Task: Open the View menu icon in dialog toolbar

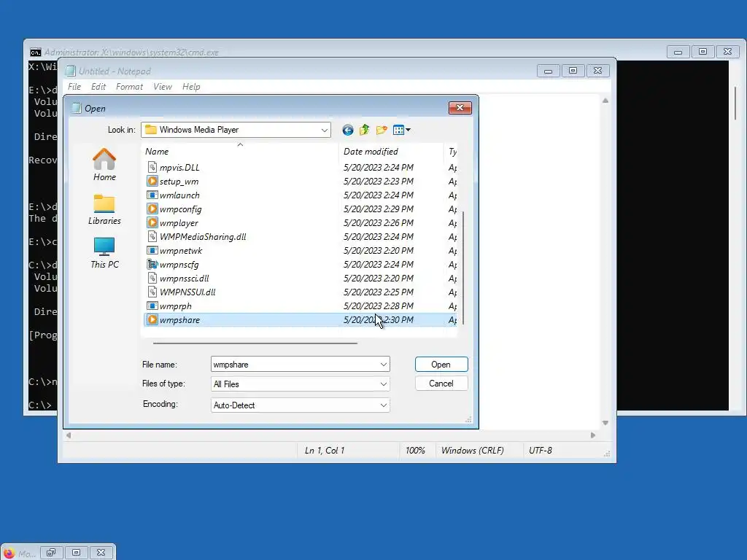Action: pos(402,130)
